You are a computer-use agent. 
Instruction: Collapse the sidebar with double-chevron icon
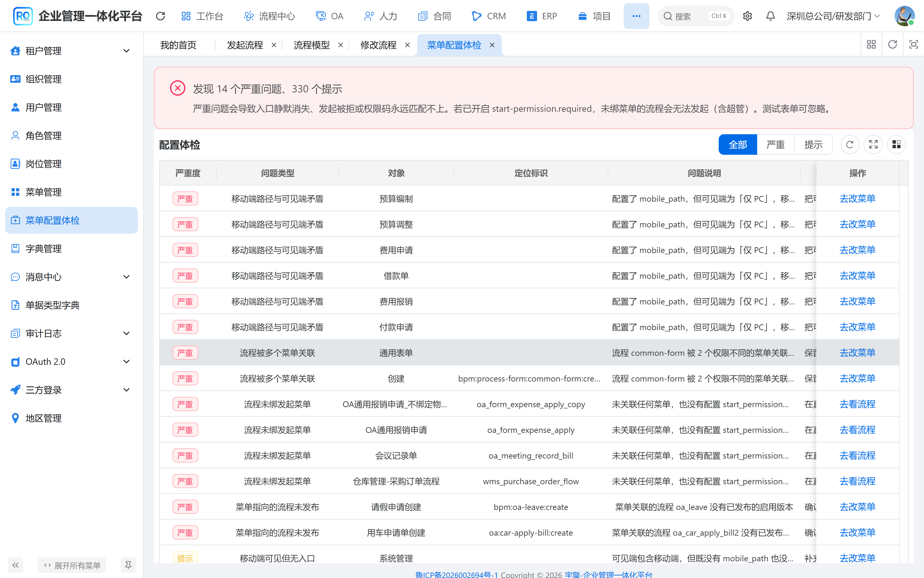pyautogui.click(x=15, y=565)
